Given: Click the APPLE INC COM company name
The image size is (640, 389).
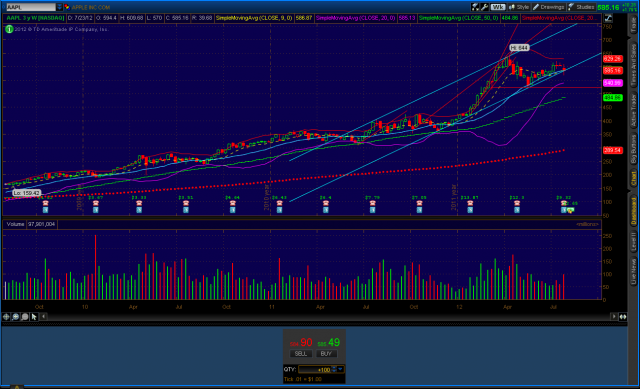Looking at the screenshot, I should point(91,7).
